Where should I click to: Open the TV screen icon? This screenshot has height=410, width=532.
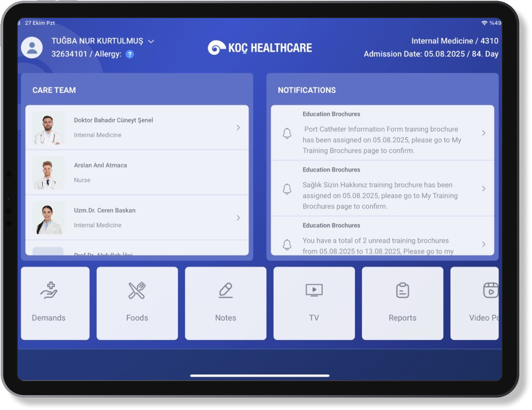(314, 290)
